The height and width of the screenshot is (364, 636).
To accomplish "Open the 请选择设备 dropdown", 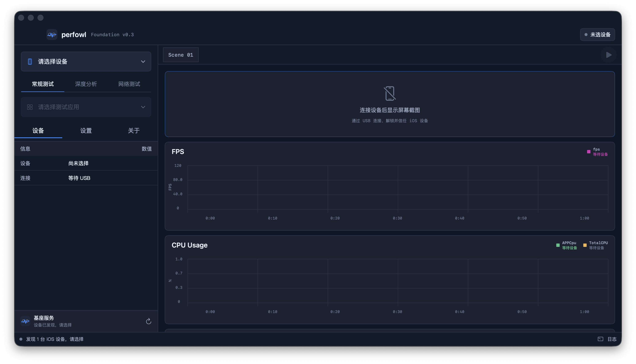I will coord(86,62).
